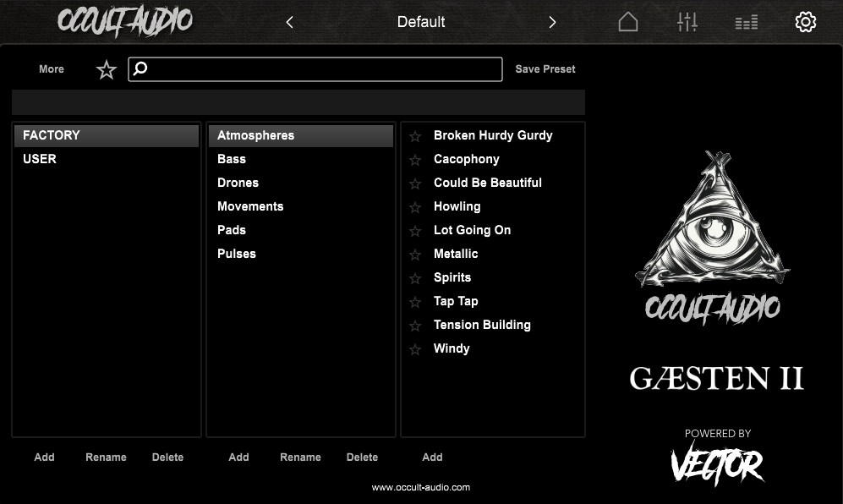Favorite the Cacophony preset star
The width and height of the screenshot is (843, 504).
click(x=415, y=160)
